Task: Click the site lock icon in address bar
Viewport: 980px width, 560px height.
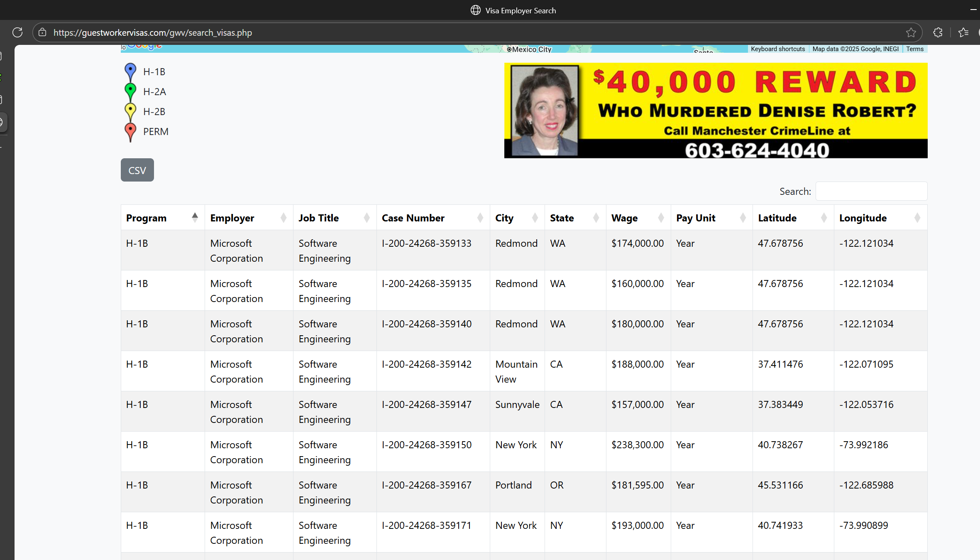Action: pyautogui.click(x=42, y=32)
